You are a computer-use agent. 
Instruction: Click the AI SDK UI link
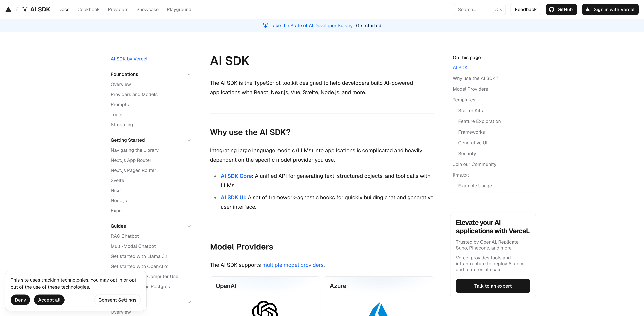tap(232, 197)
